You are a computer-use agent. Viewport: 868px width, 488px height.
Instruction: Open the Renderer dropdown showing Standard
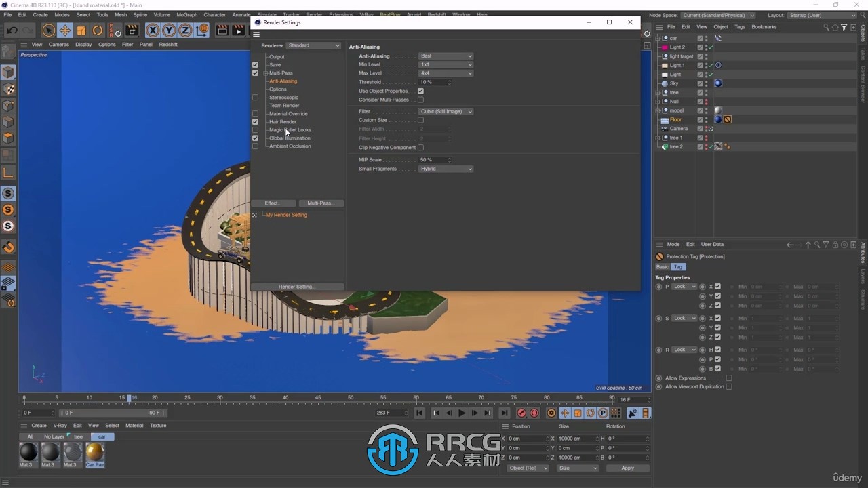pos(313,45)
